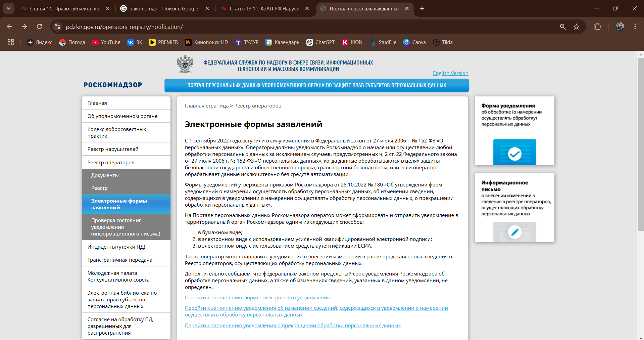Close the Портал персональных данных tab

click(407, 8)
